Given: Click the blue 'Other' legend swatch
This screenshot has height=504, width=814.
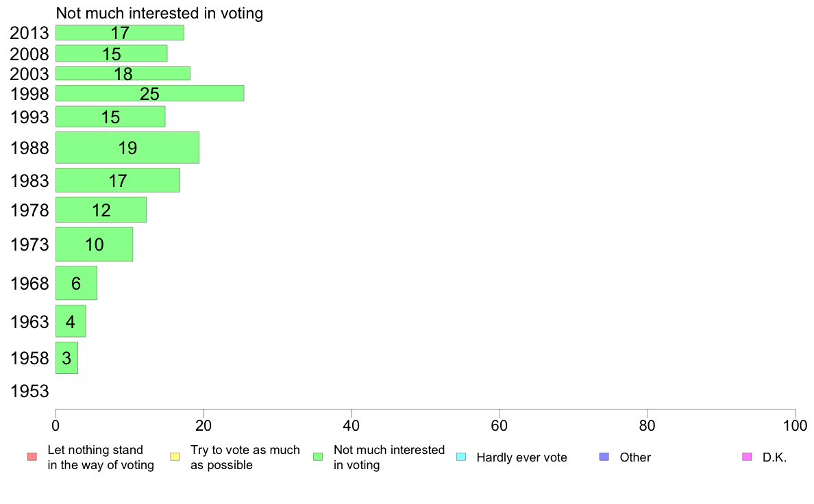Looking at the screenshot, I should click(604, 457).
